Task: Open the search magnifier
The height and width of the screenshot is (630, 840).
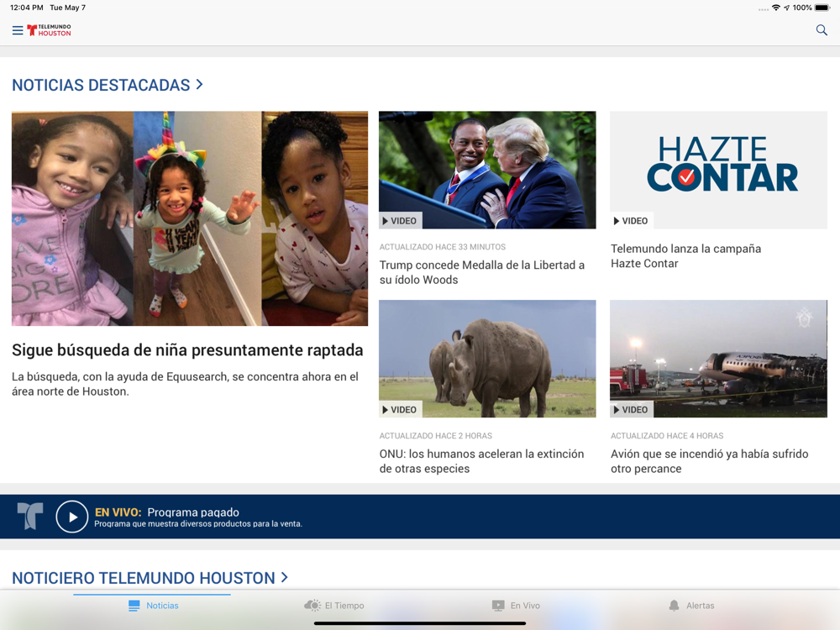Action: [x=822, y=30]
